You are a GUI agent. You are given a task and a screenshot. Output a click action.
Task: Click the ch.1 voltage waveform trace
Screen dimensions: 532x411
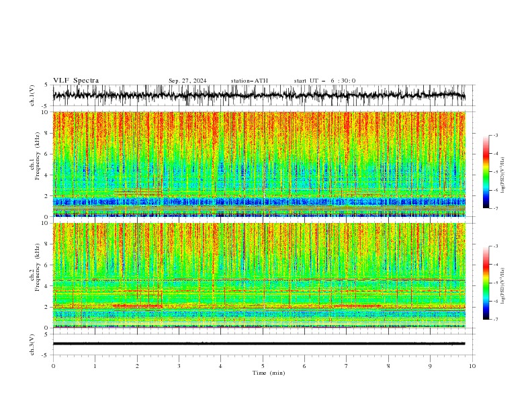click(259, 95)
